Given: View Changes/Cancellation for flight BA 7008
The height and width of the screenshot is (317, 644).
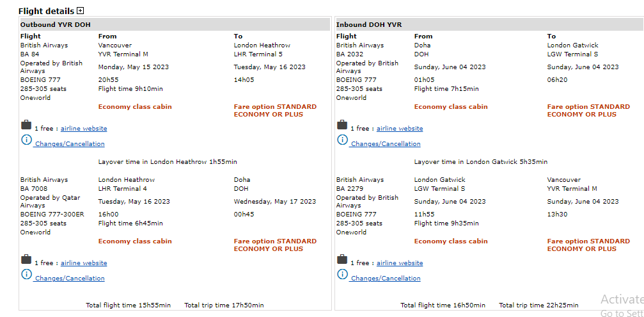Looking at the screenshot, I should tap(70, 279).
